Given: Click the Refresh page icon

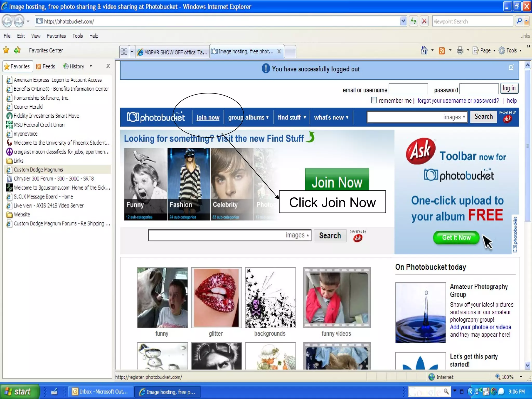Looking at the screenshot, I should 413,21.
